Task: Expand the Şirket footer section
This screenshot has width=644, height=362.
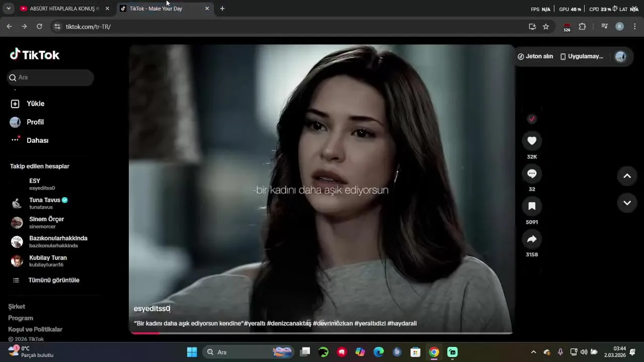Action: tap(17, 307)
